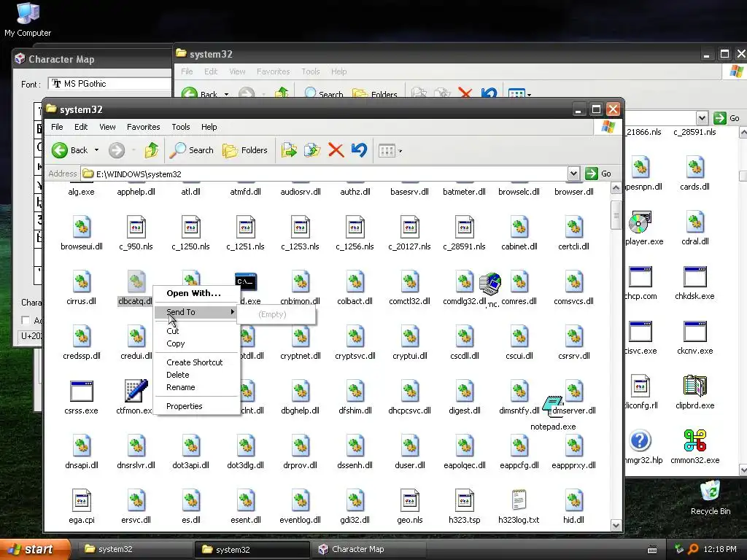Open the Views dropdown in the front toolbar
Viewport: 747px width, 560px height.
[x=390, y=151]
